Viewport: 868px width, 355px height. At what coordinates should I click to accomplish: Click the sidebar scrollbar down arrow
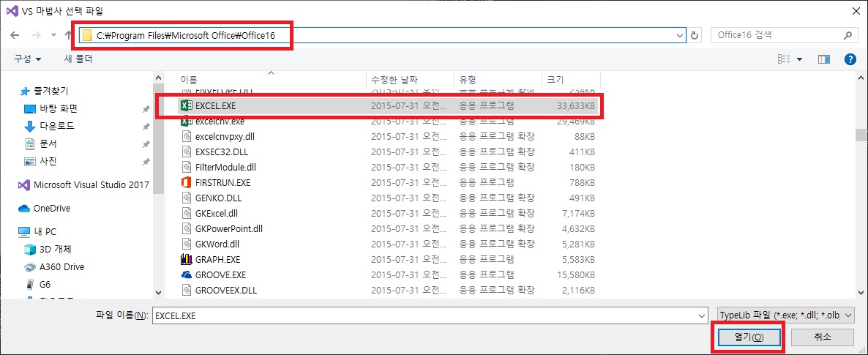tap(159, 292)
